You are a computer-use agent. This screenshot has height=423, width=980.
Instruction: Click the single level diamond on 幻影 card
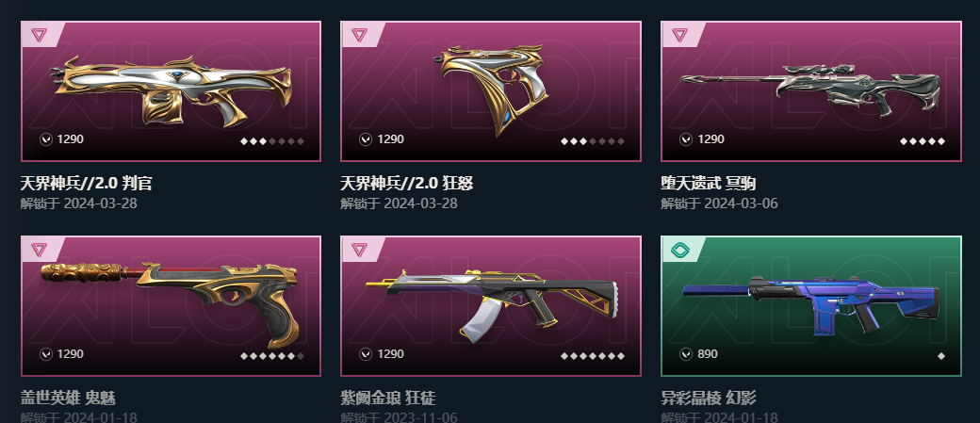coord(940,356)
